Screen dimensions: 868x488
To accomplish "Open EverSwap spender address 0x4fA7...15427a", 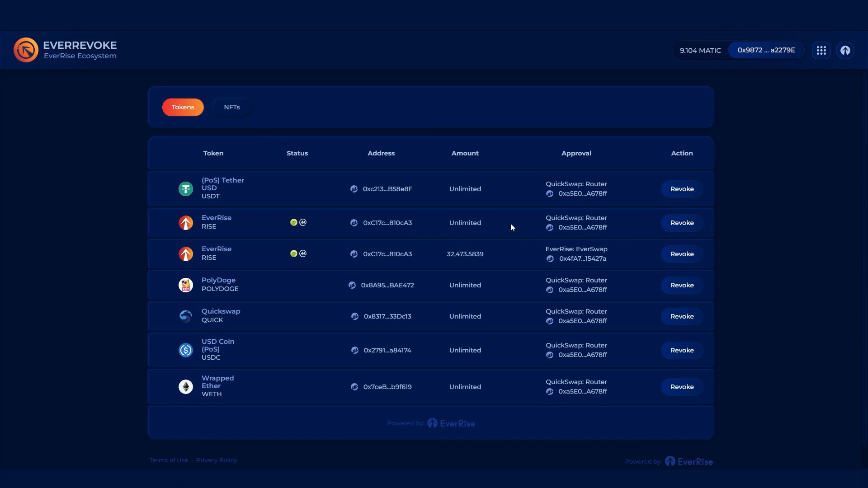I will [x=583, y=259].
